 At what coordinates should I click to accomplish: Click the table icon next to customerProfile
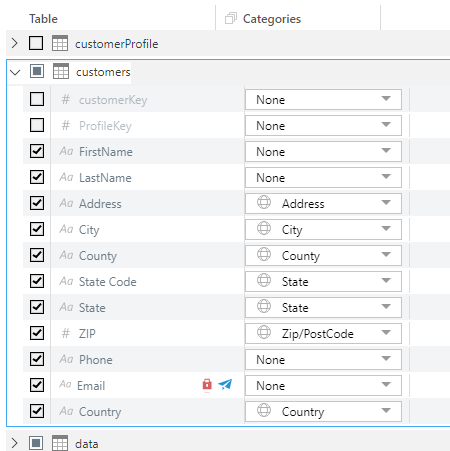pyautogui.click(x=60, y=43)
